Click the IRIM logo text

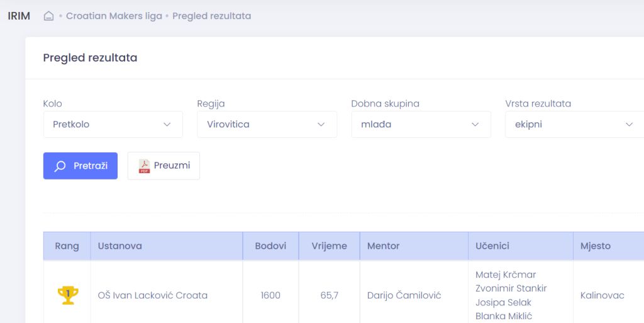(x=19, y=16)
